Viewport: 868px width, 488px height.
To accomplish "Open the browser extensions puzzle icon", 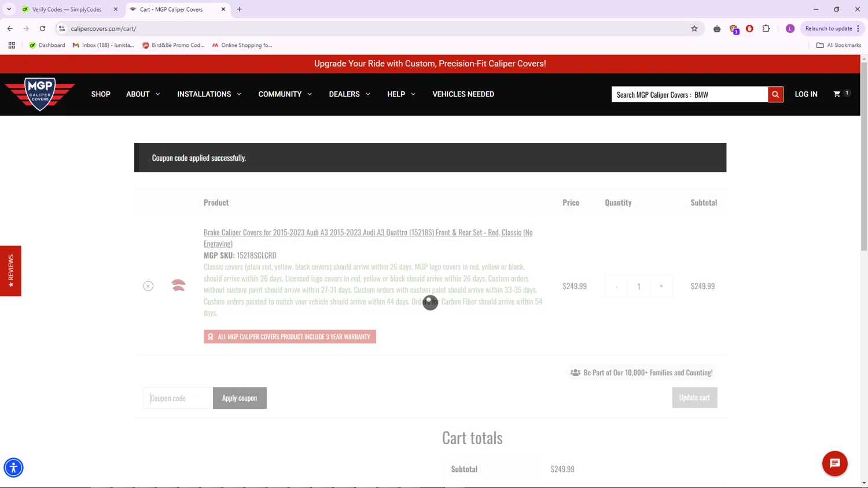I will click(766, 28).
